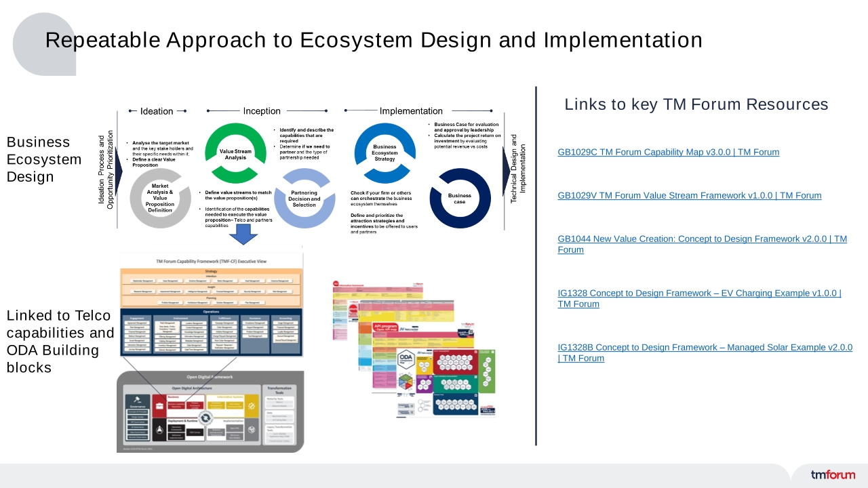868x488 pixels.
Task: Click the tmforum logo in the footer
Action: (x=833, y=474)
